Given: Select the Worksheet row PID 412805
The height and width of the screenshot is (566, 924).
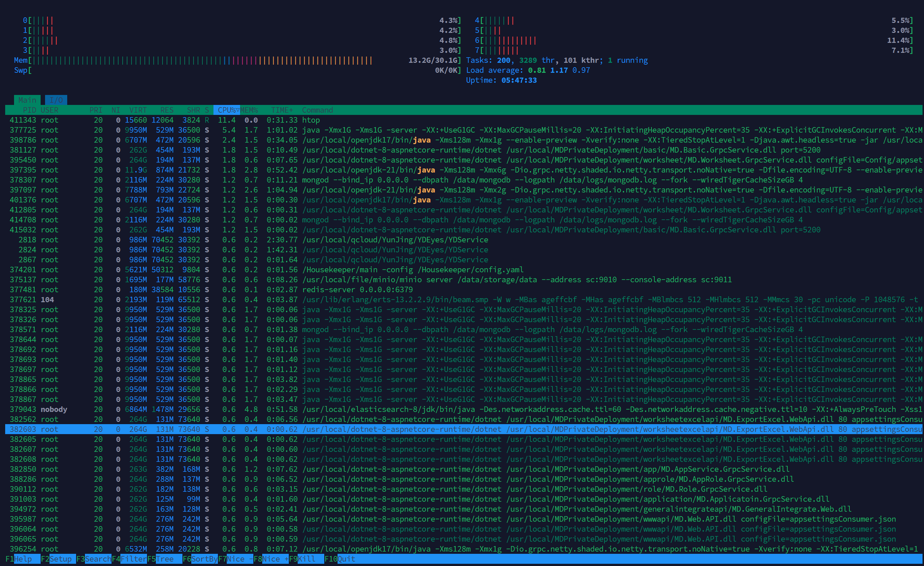Looking at the screenshot, I should click(463, 210).
